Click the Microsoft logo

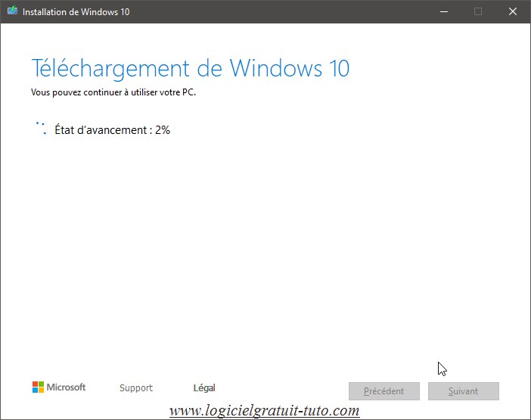click(59, 387)
